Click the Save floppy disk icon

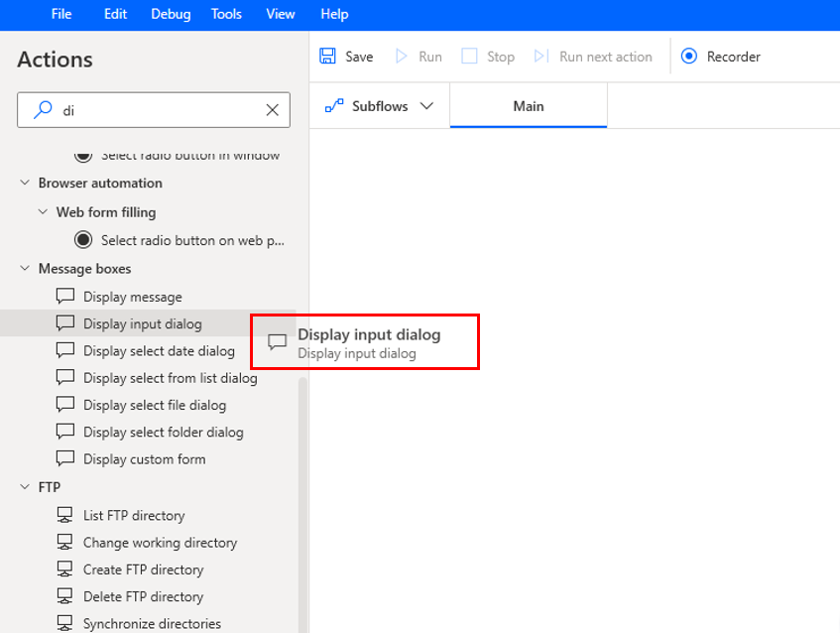(327, 56)
